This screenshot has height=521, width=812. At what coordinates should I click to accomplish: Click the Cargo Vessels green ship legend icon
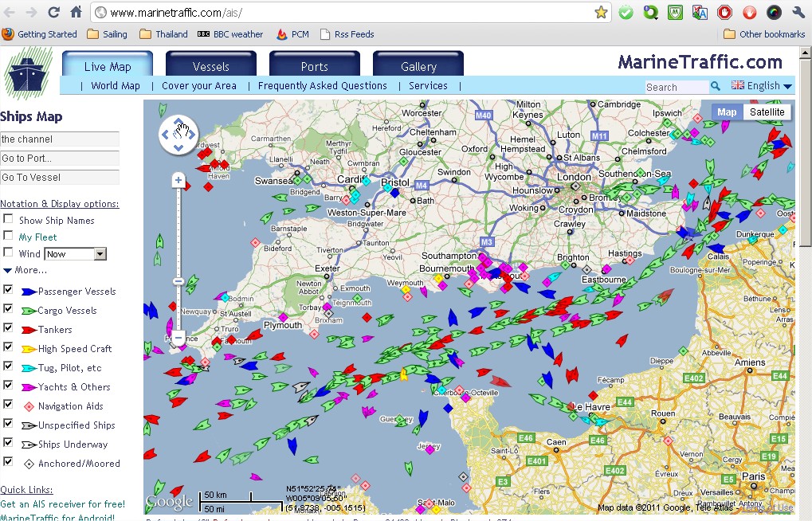point(30,310)
